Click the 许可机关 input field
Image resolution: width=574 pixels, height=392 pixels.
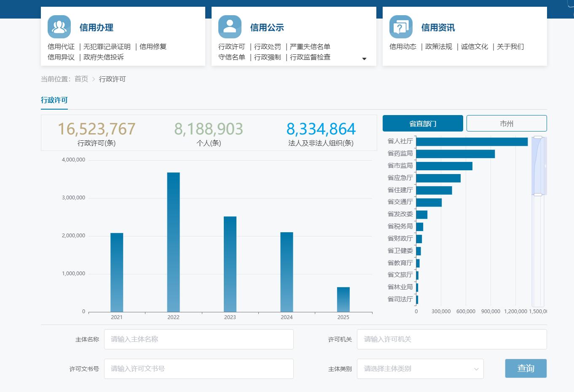point(451,339)
